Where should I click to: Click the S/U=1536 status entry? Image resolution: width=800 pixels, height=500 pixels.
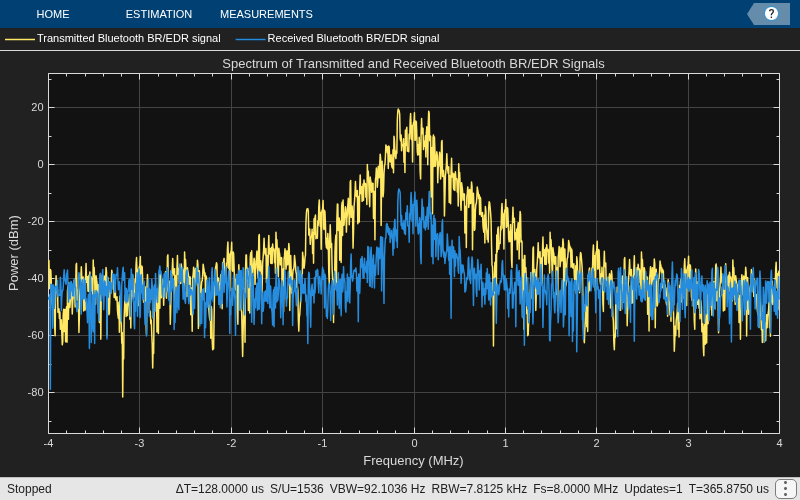(296, 489)
